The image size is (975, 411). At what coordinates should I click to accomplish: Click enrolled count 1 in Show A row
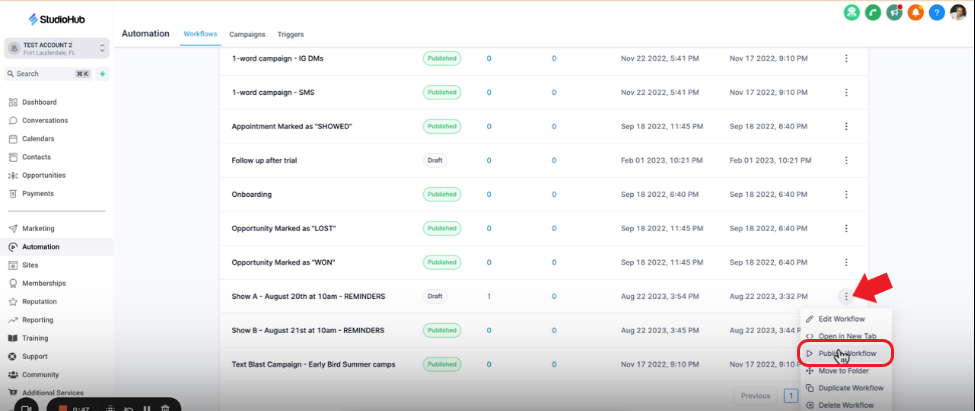[x=489, y=297]
